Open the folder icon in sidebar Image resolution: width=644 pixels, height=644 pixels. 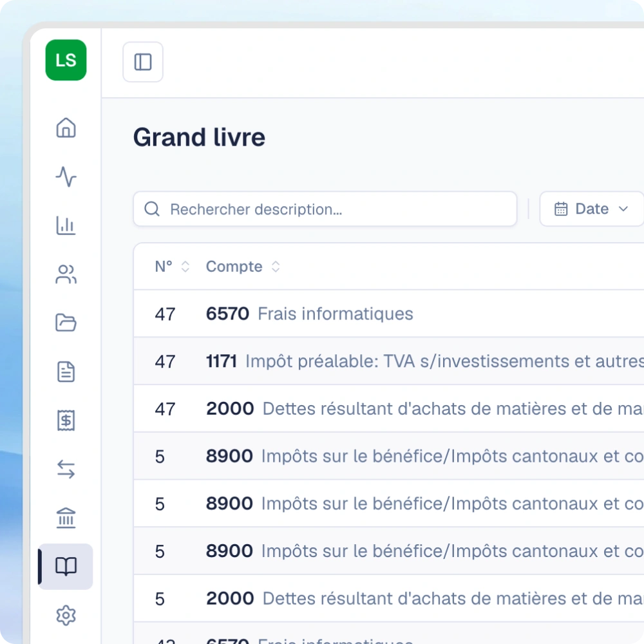coord(66,323)
